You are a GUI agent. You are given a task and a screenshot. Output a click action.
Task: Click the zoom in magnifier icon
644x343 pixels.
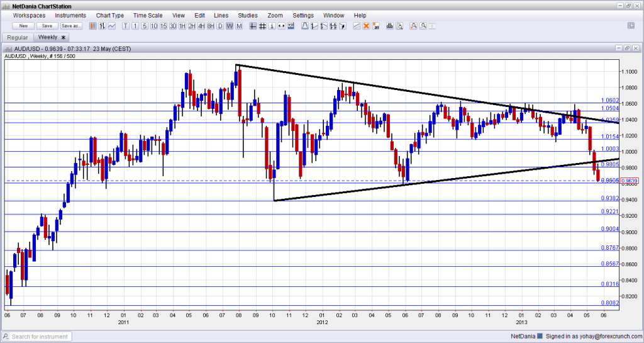click(x=414, y=26)
